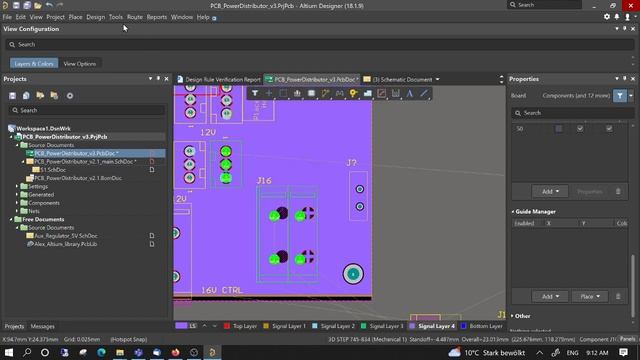
Task: Choose the rectangle select tool in PCB toolbar
Action: point(283,93)
